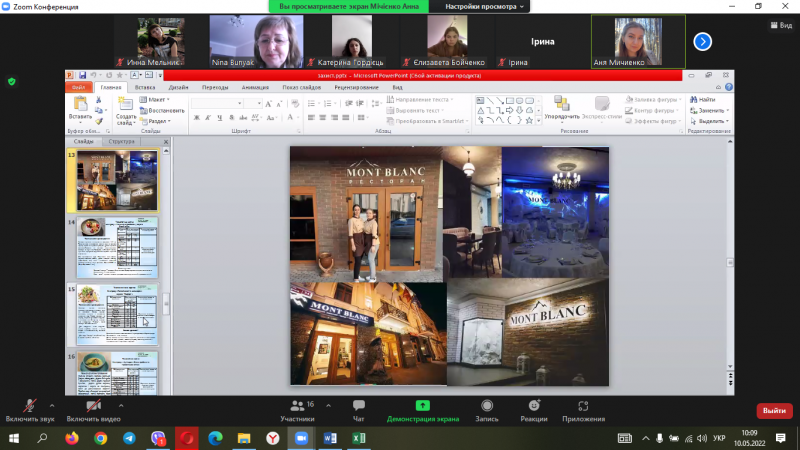
Task: Select Аня Мичиенко video thumbnail
Action: pyautogui.click(x=638, y=41)
